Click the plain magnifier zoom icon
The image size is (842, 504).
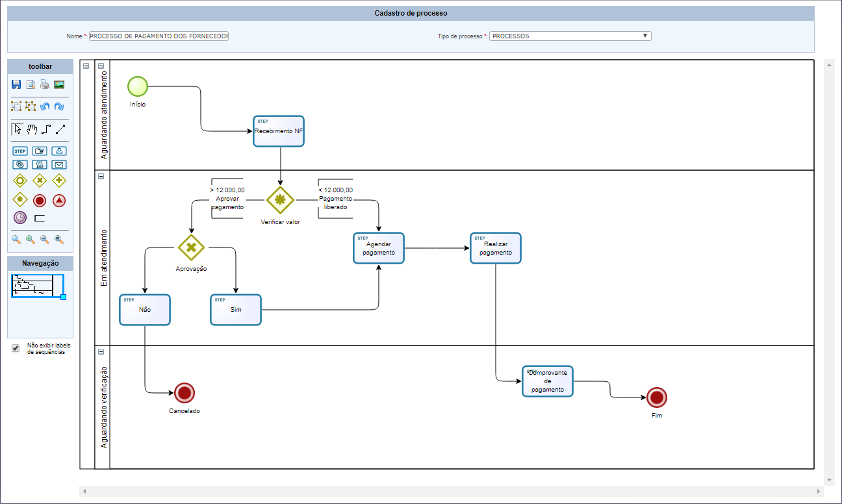[16, 239]
